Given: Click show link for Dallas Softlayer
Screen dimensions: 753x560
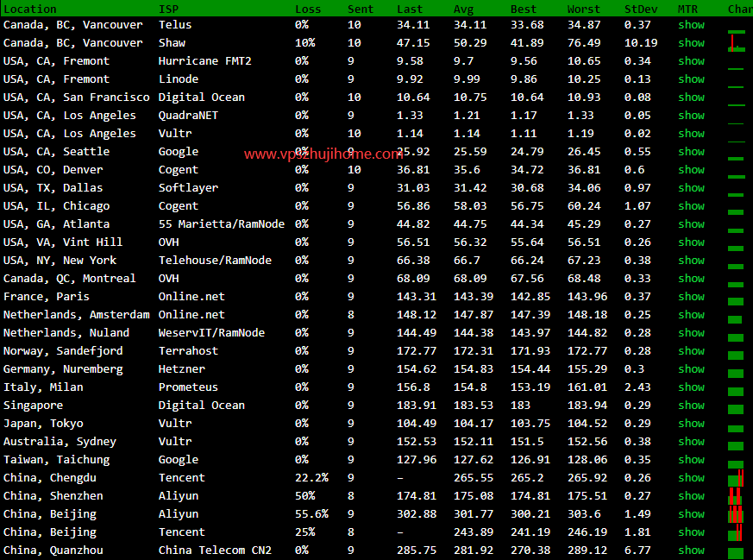Looking at the screenshot, I should tap(691, 188).
